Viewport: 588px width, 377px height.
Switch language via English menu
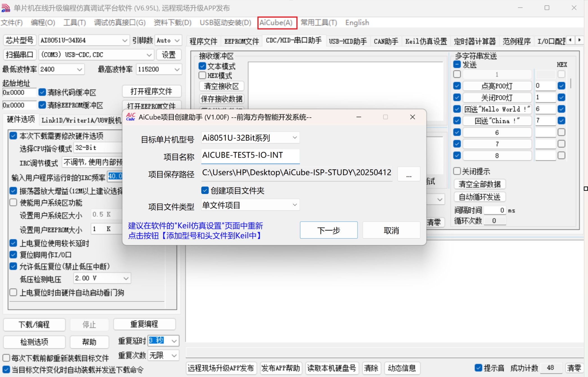(357, 23)
